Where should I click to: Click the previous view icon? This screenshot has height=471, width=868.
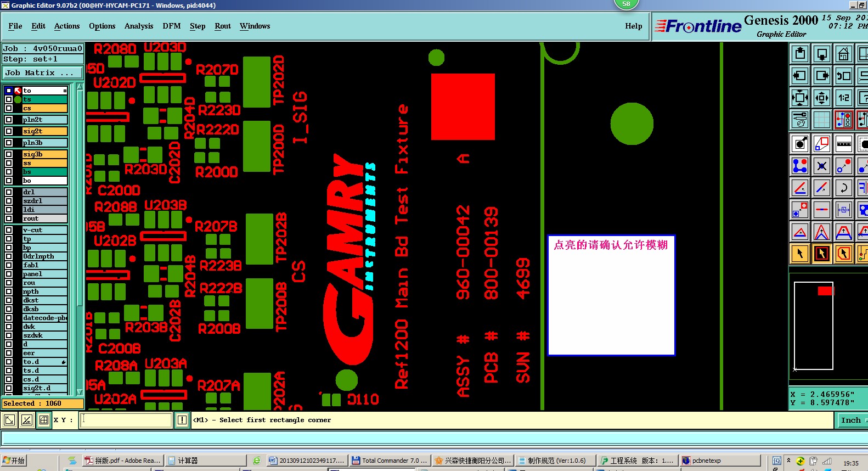click(x=844, y=76)
